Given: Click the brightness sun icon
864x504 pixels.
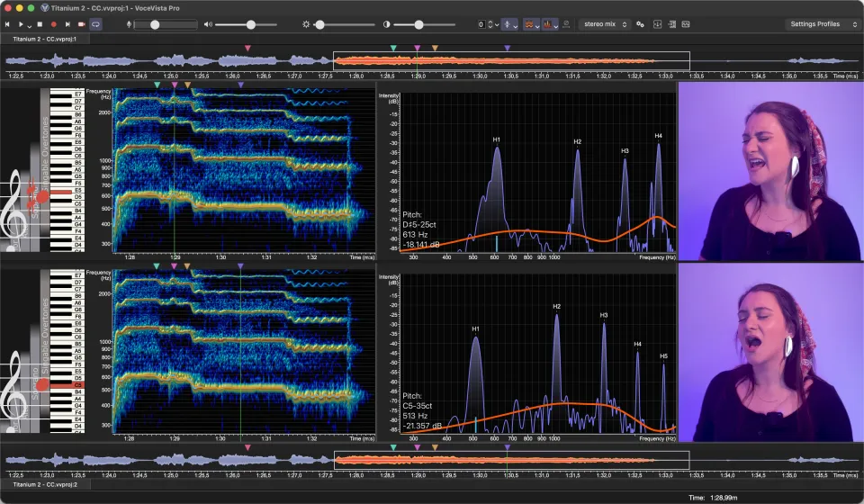Looking at the screenshot, I should 306,24.
